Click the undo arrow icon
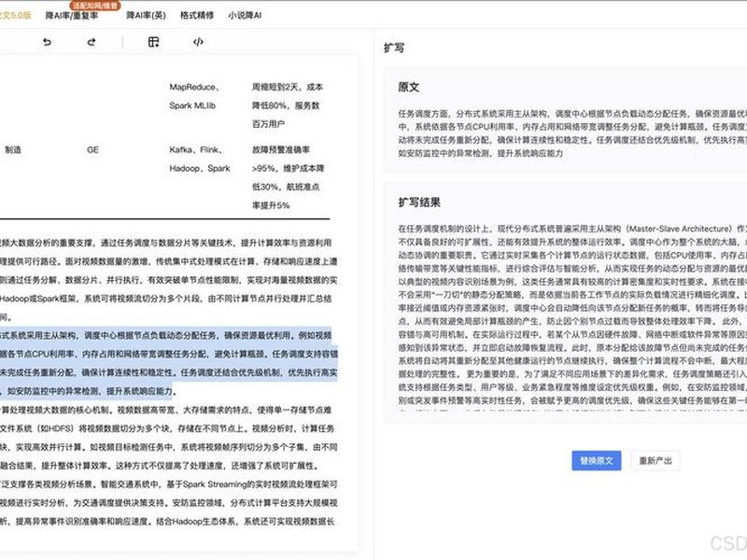The height and width of the screenshot is (560, 747). point(47,42)
